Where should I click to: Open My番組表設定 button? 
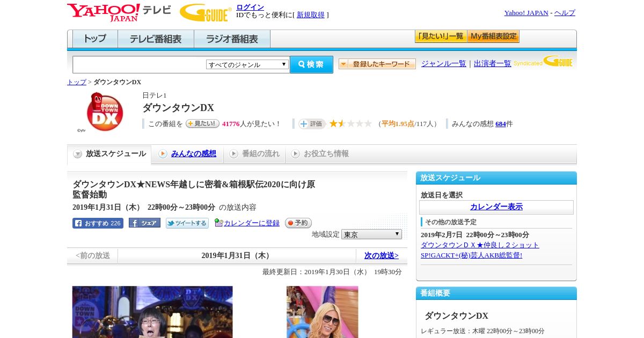[x=493, y=36]
